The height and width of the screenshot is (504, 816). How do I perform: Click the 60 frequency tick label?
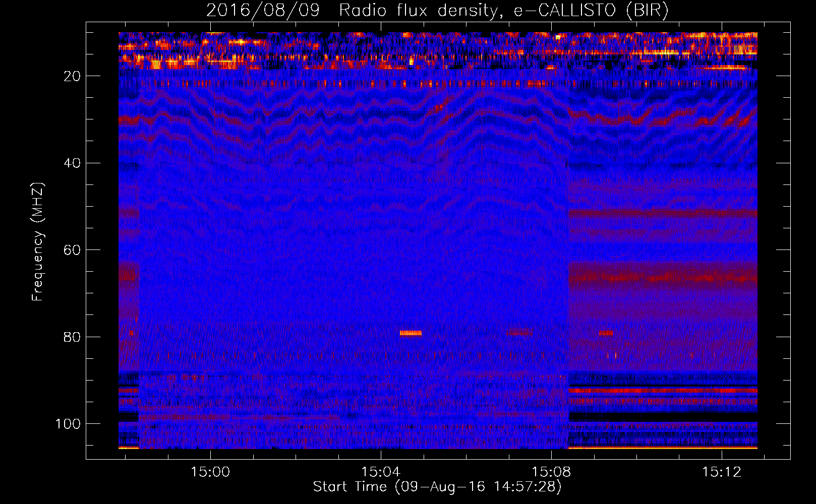click(x=72, y=250)
